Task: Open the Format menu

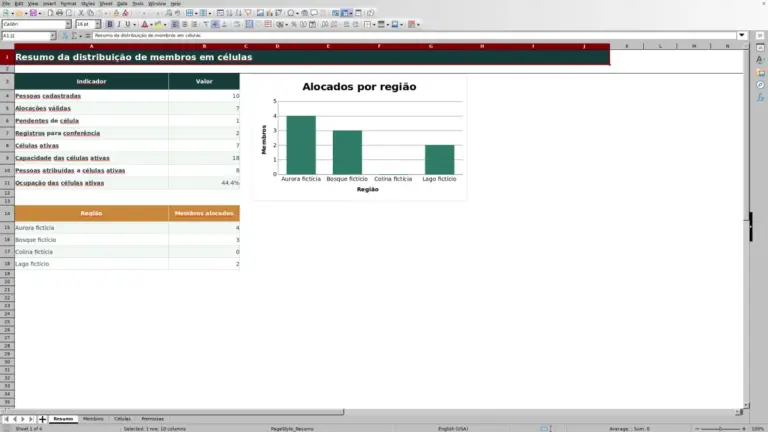Action: [x=68, y=3]
